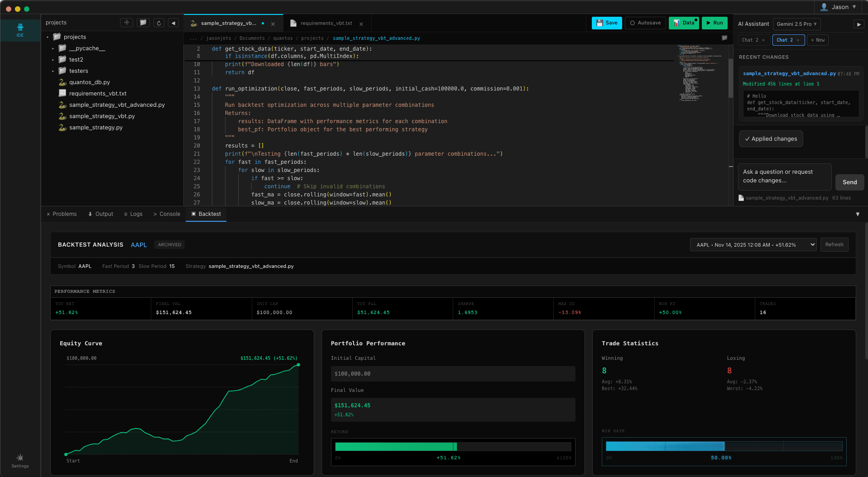Collapse the sidebar using the back arrow icon

click(173, 22)
